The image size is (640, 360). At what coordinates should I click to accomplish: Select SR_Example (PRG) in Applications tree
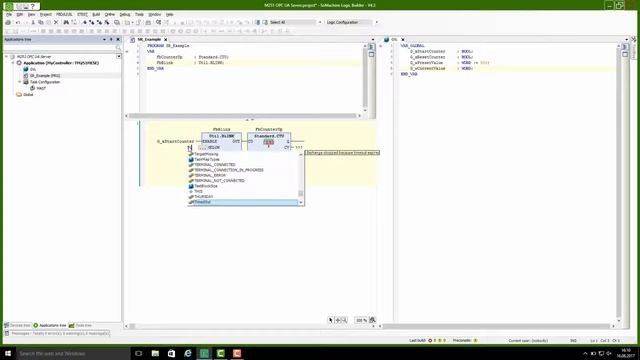tap(45, 76)
